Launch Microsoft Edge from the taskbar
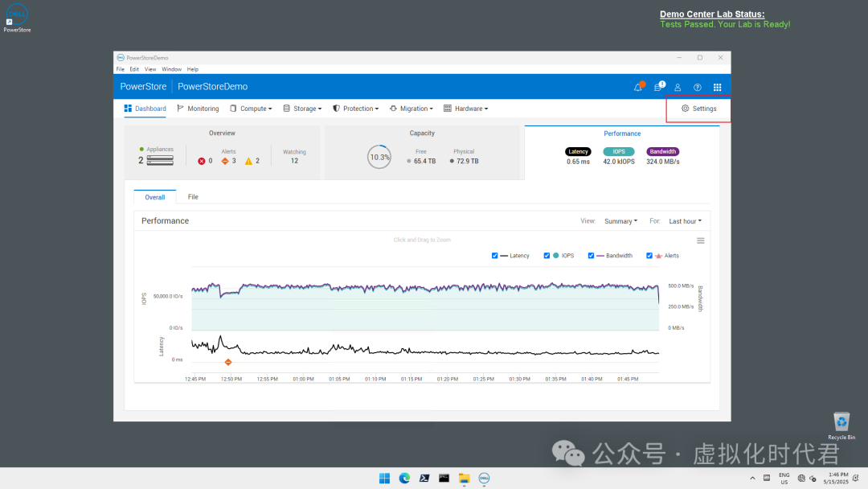Screen dimensions: 868x489 (404, 479)
